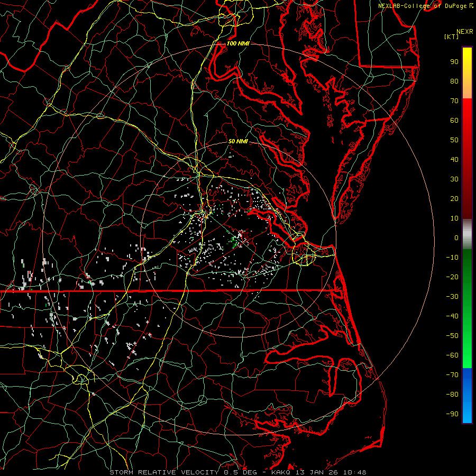Viewport: 476px width, 476px height.
Task: Click the -80 scale value
Action: (452, 395)
